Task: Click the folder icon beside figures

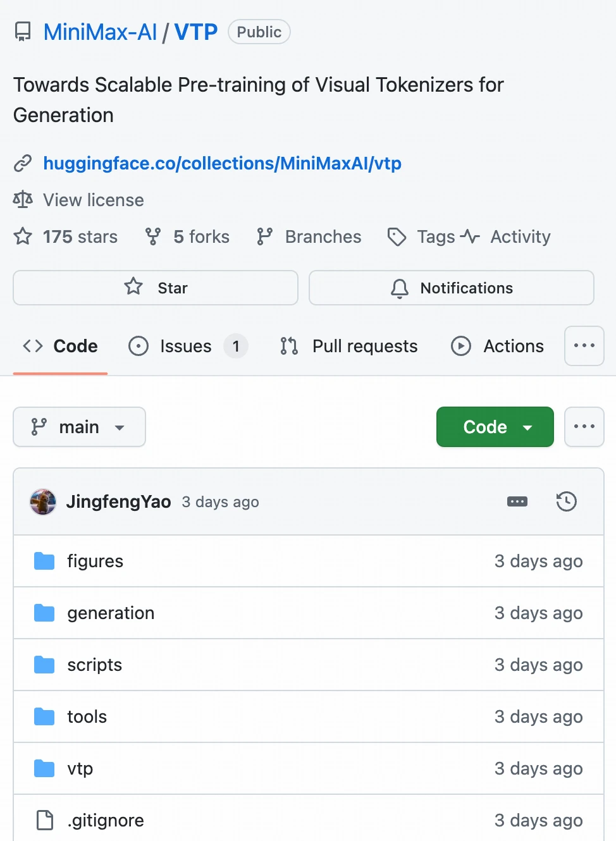Action: (44, 561)
